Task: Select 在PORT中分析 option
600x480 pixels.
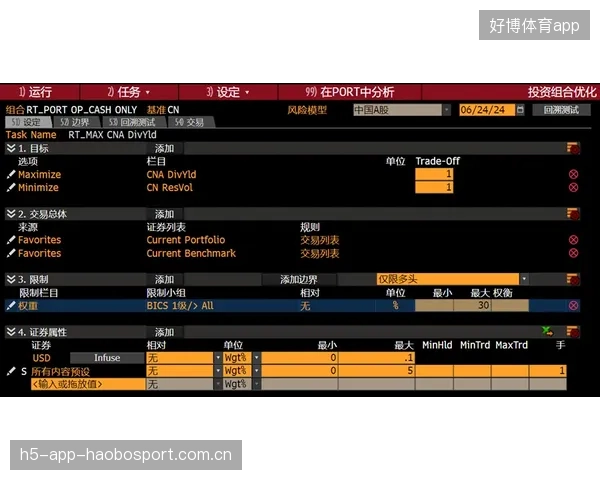Action: click(x=350, y=92)
